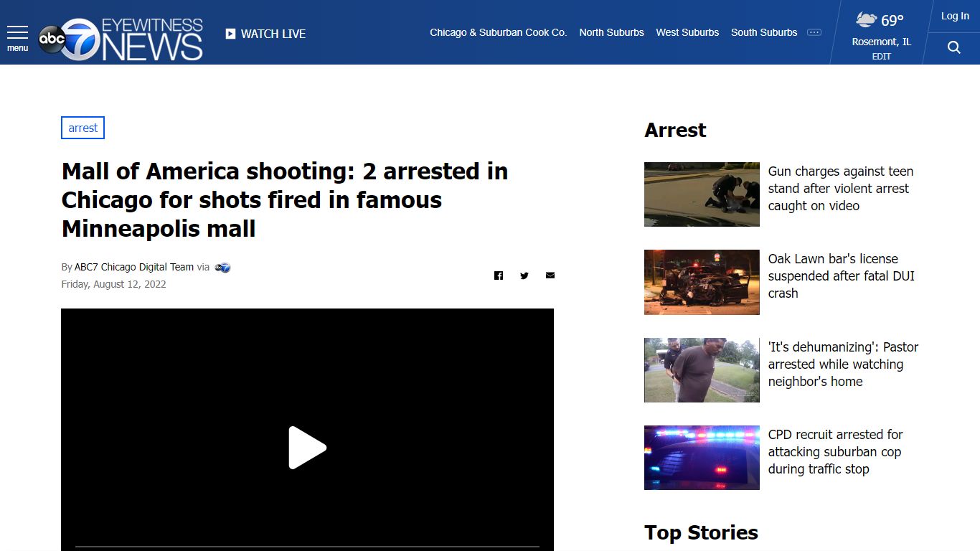Click the small ABC7 logo beside byline
Screen dimensions: 980x551
click(223, 268)
